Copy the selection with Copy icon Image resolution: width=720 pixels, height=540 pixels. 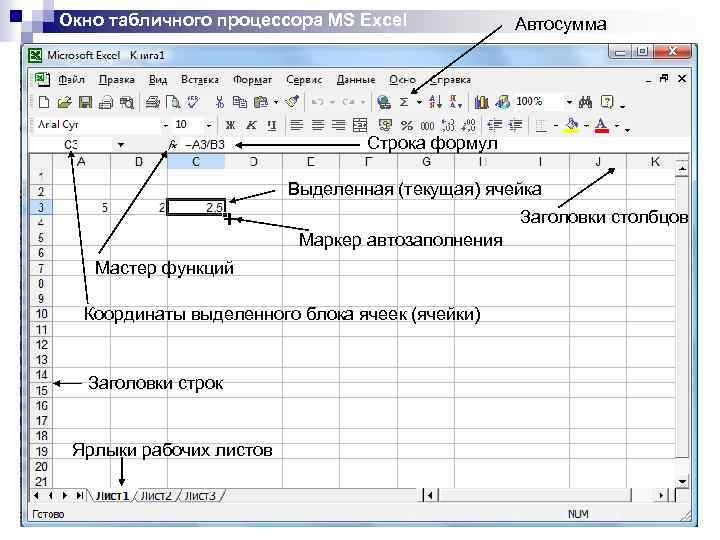240,102
